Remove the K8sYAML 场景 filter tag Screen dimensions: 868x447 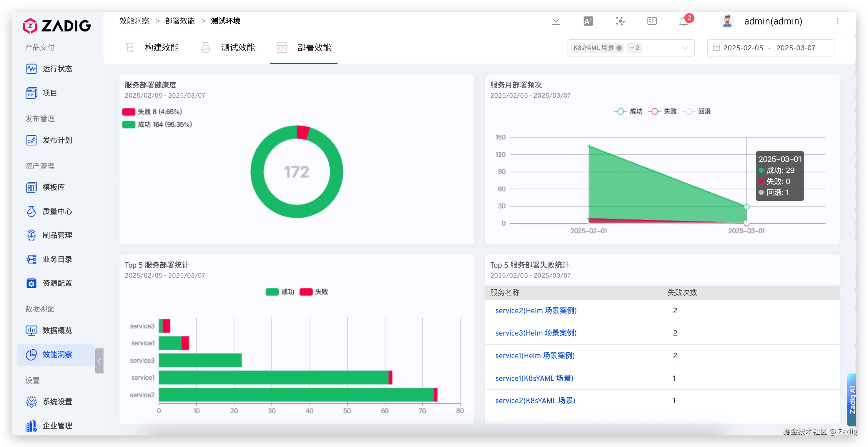click(x=619, y=48)
